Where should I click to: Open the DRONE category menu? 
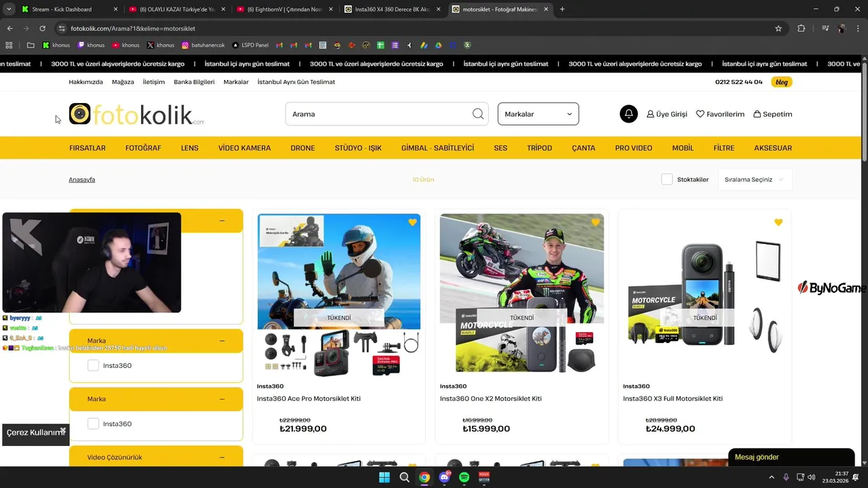pyautogui.click(x=302, y=148)
